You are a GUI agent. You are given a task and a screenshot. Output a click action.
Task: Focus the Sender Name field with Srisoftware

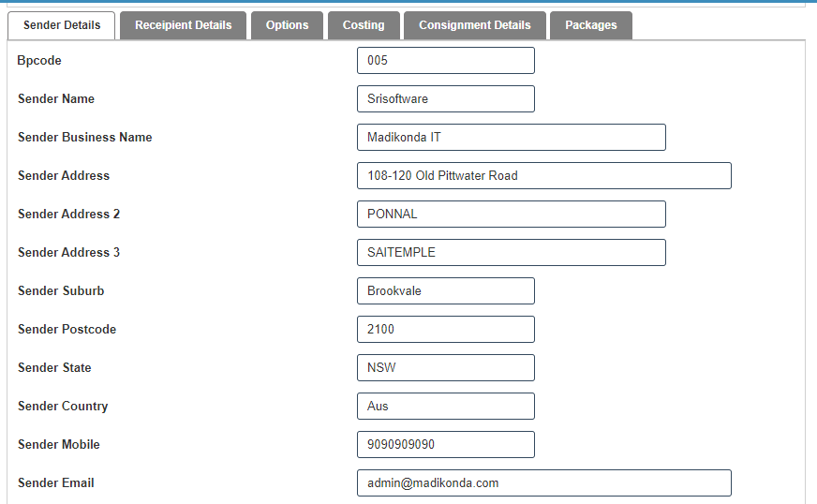coord(445,99)
